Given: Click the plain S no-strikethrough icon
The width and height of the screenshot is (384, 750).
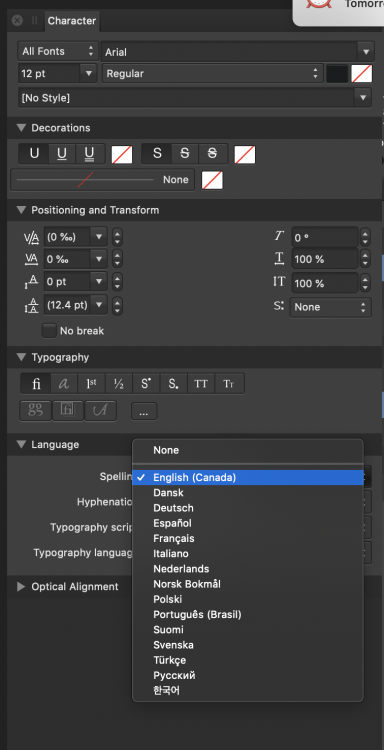Looking at the screenshot, I should click(x=157, y=154).
